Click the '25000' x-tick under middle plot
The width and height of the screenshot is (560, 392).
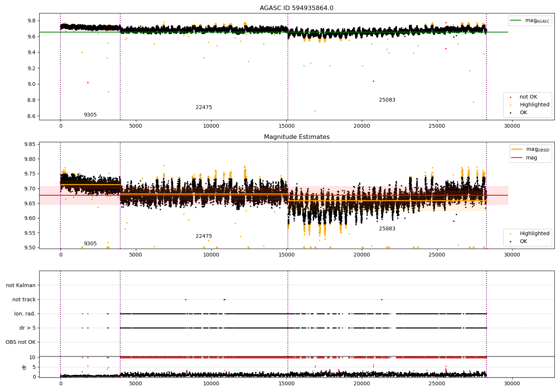(437, 255)
